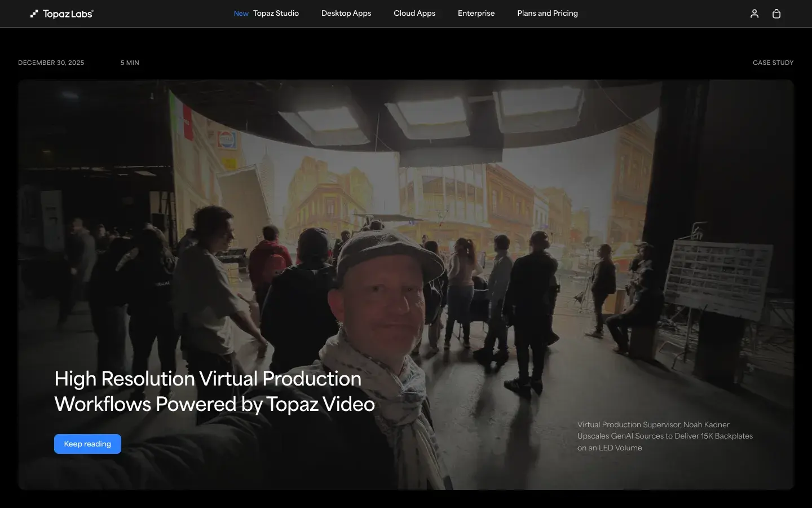This screenshot has height=508, width=812.
Task: Open the Enterprise navigation item
Action: 476,14
